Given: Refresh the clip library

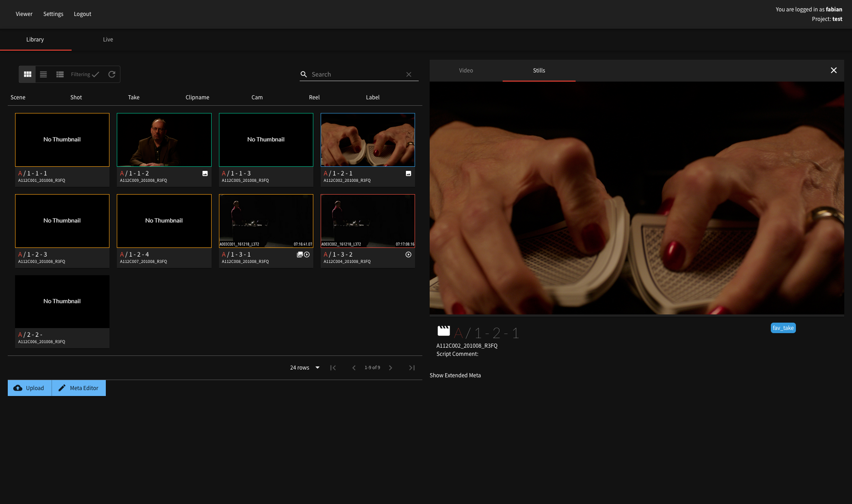Looking at the screenshot, I should click(x=112, y=74).
